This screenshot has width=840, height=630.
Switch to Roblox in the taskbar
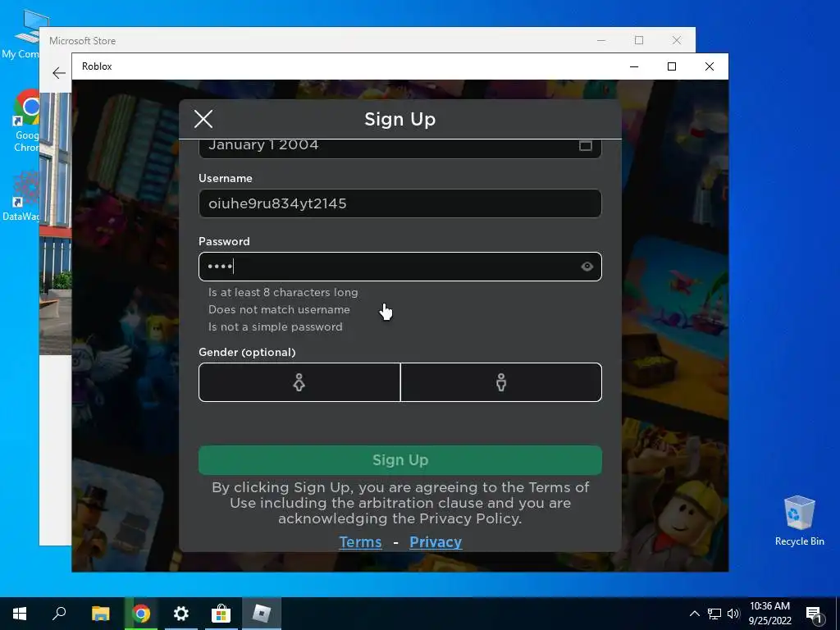(262, 614)
